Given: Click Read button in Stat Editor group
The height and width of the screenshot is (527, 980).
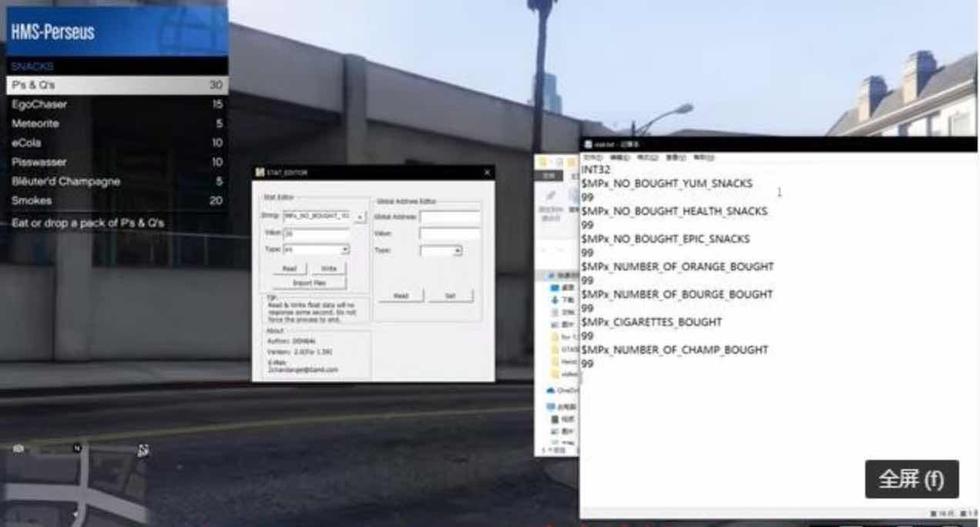Looking at the screenshot, I should 289,268.
